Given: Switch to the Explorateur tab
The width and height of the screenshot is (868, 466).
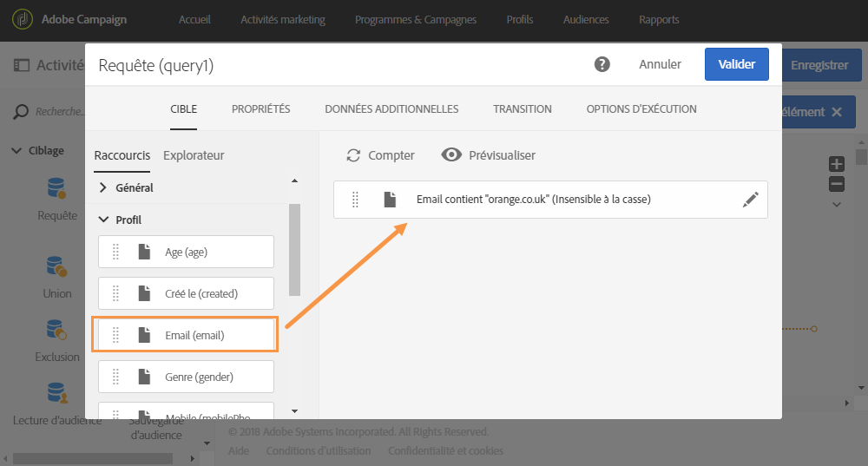Looking at the screenshot, I should coord(194,155).
